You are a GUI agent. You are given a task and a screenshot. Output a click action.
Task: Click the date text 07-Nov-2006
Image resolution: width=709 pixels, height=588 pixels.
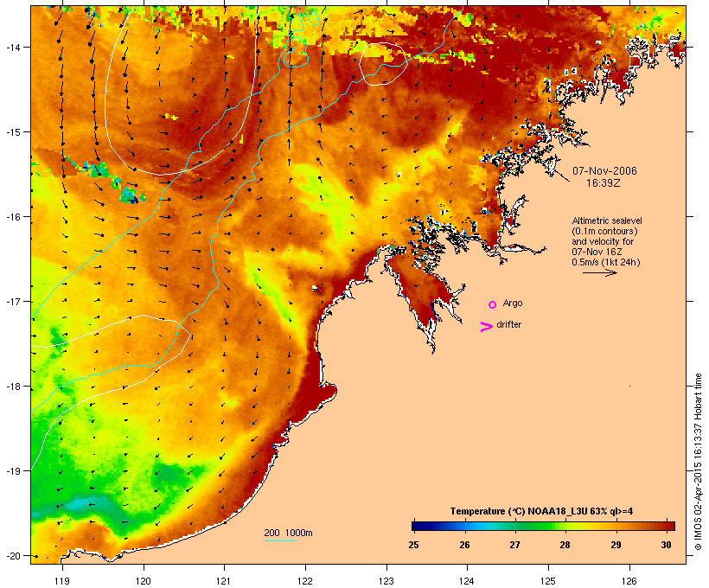(604, 171)
